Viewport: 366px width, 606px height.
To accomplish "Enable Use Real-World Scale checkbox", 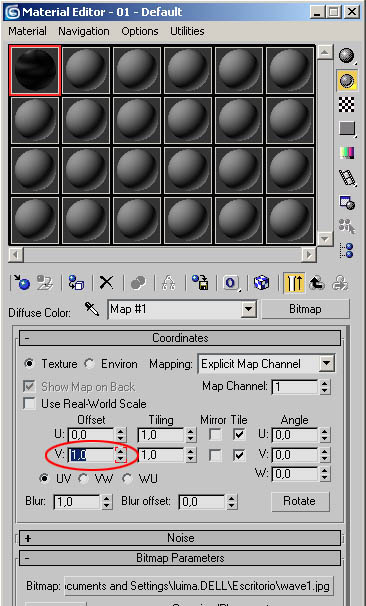I will 29,403.
